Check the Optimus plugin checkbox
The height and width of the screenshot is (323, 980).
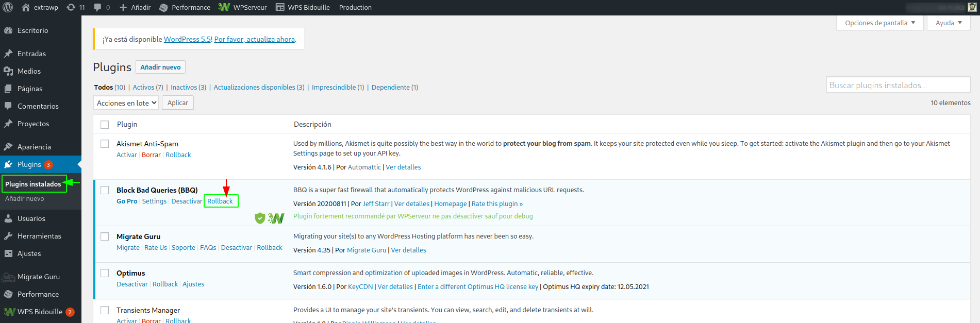pyautogui.click(x=105, y=273)
